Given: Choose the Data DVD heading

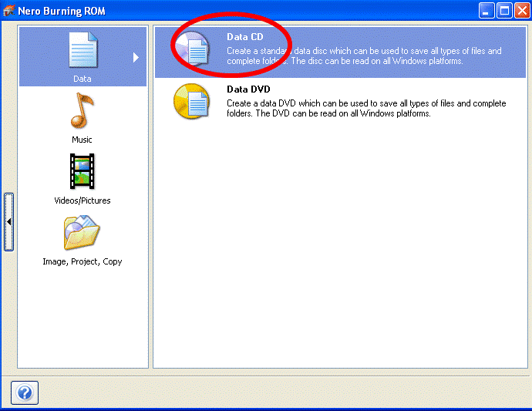Looking at the screenshot, I should pyautogui.click(x=248, y=89).
